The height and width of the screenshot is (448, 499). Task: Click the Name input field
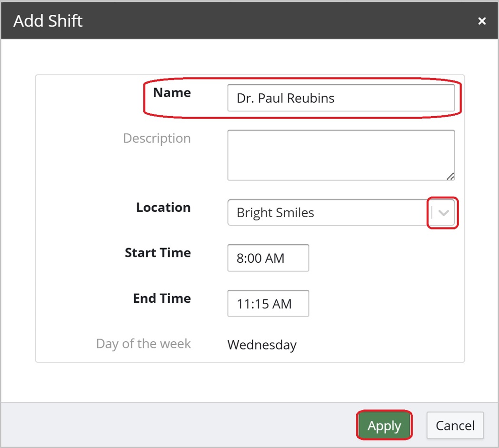coord(340,98)
